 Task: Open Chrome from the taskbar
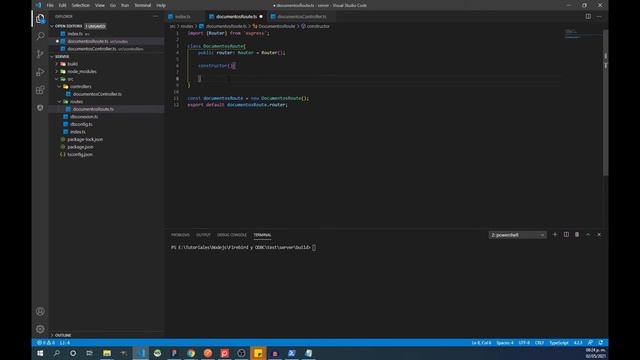[191, 353]
